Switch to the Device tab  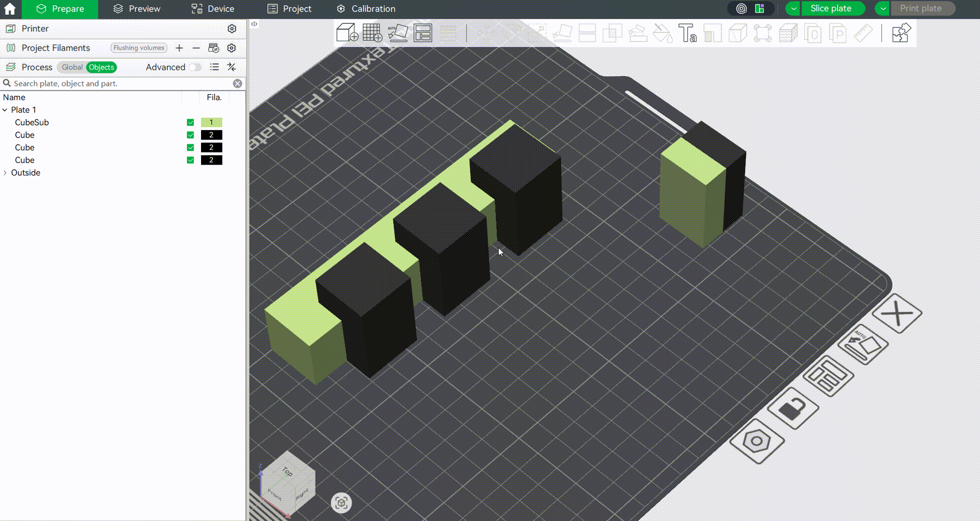(213, 8)
